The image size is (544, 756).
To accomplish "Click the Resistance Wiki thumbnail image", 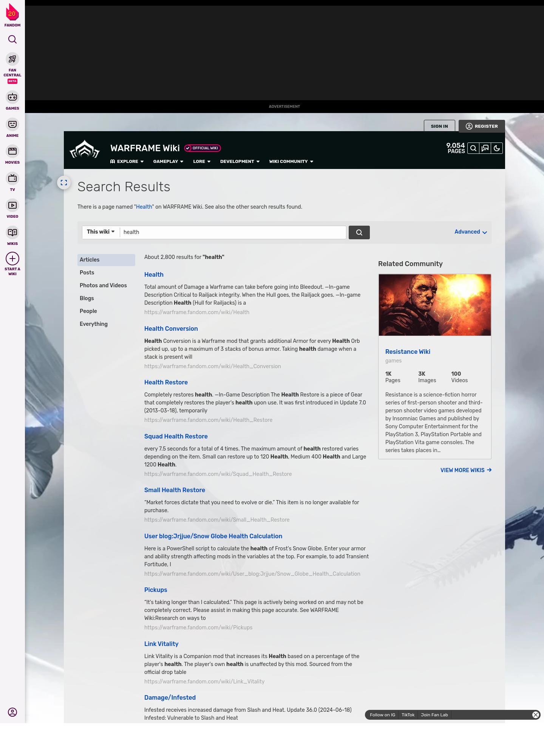I will tap(435, 305).
